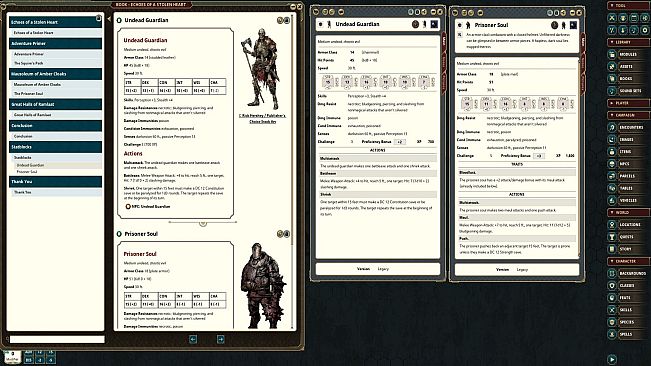Open the Vehicles campaign list

[x=628, y=200]
